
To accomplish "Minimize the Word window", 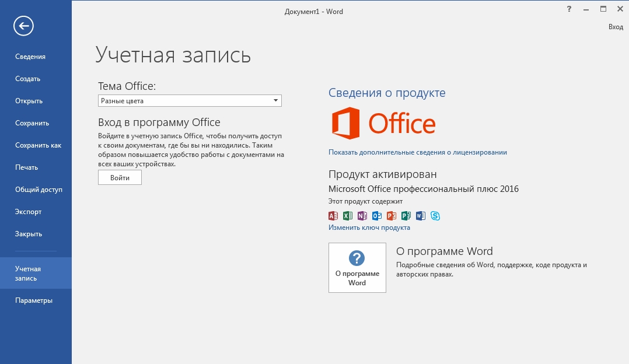I will pyautogui.click(x=586, y=9).
